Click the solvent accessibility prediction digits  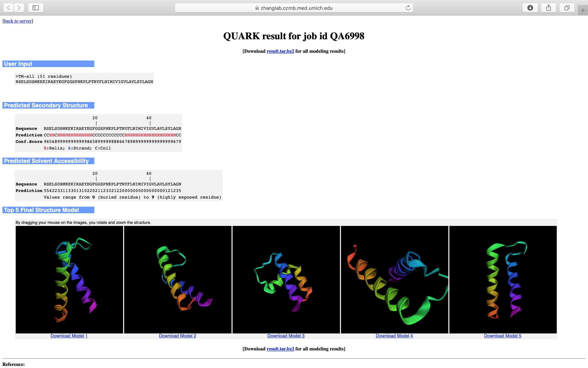point(112,191)
